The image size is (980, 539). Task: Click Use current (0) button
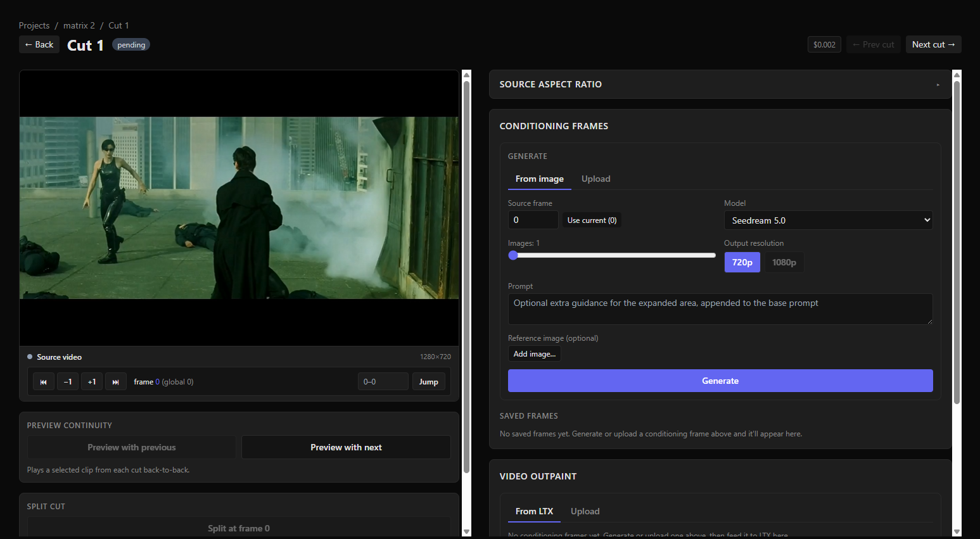pos(592,220)
